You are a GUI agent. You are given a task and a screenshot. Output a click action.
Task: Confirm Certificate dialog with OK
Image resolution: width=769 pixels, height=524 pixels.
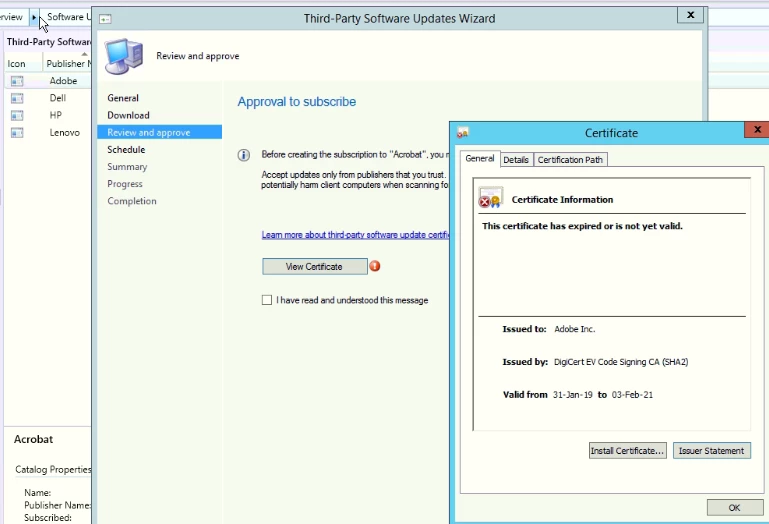[734, 507]
